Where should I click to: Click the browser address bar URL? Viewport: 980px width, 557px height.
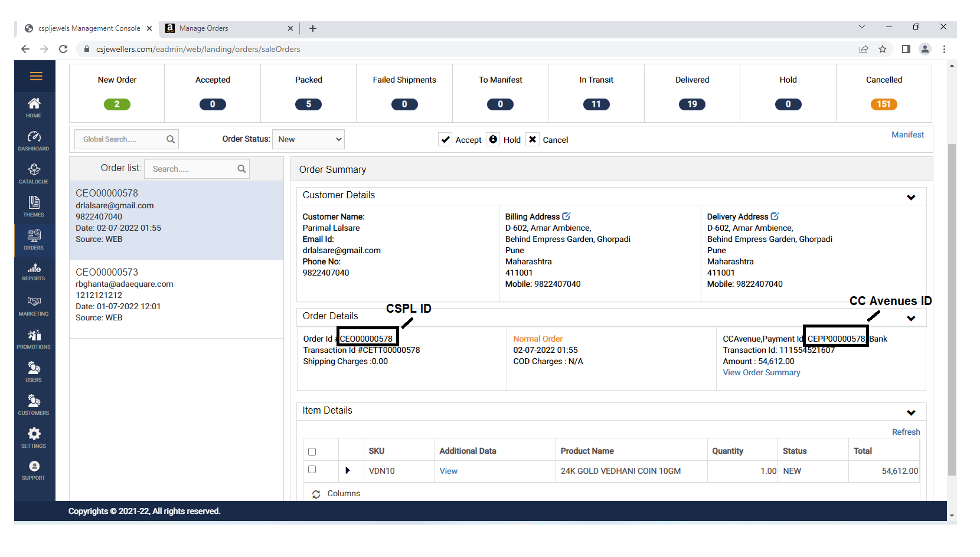[x=198, y=49]
